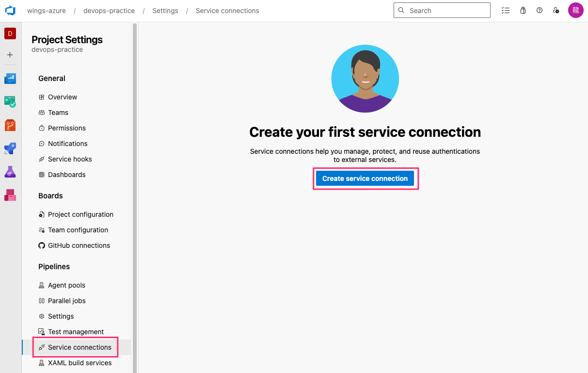Image resolution: width=588 pixels, height=373 pixels.
Task: Open the Help question mark icon
Action: 540,10
